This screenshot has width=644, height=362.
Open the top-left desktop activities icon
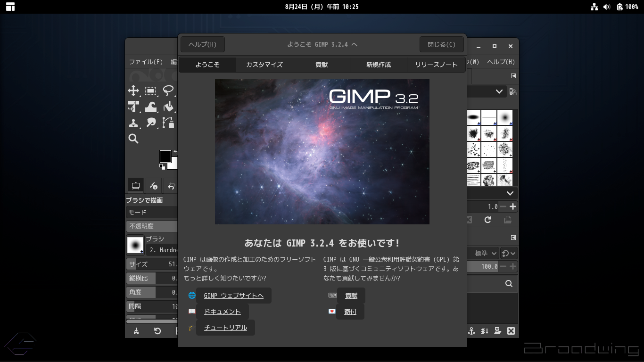point(10,7)
